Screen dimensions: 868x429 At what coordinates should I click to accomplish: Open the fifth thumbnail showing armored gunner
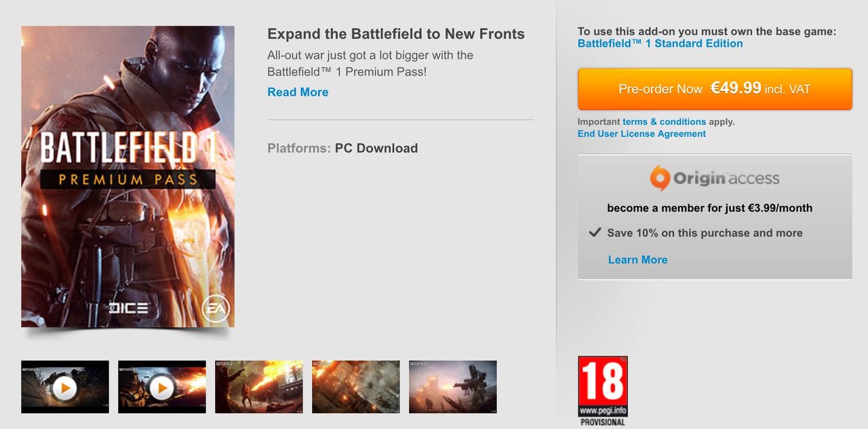pos(453,387)
